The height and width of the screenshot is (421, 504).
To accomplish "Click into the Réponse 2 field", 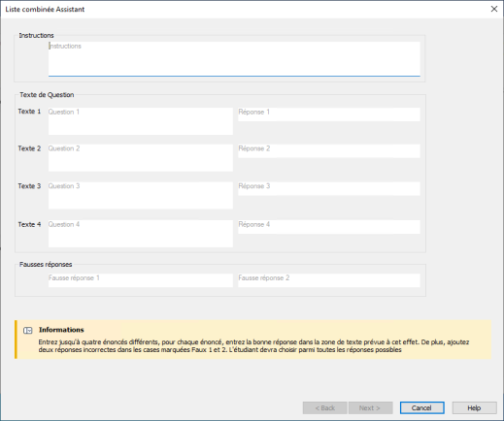I will tap(329, 151).
